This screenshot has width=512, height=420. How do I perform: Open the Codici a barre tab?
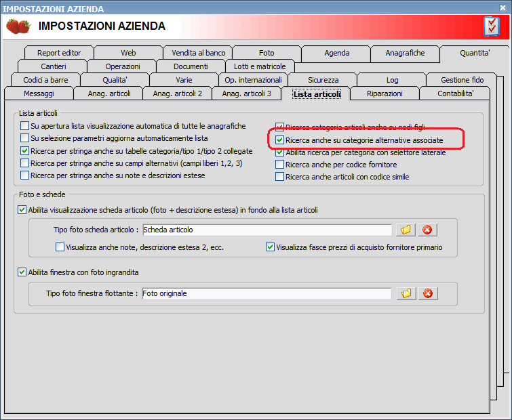tap(45, 80)
